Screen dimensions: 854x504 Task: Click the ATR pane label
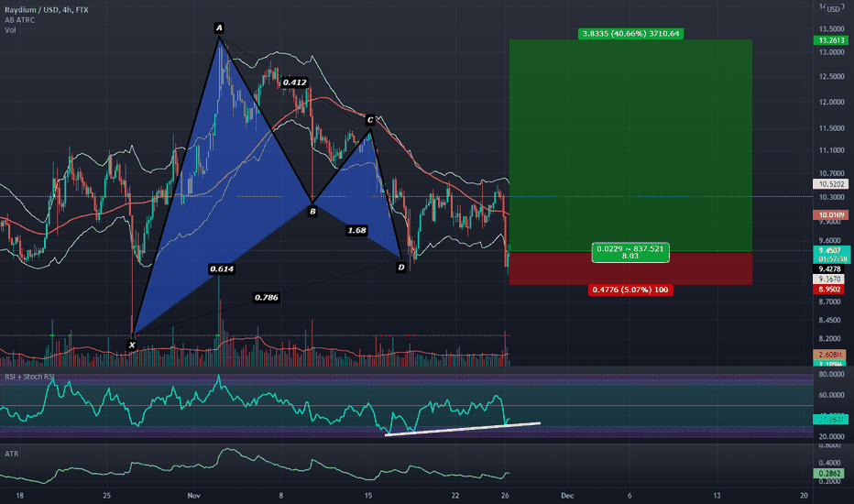point(11,454)
